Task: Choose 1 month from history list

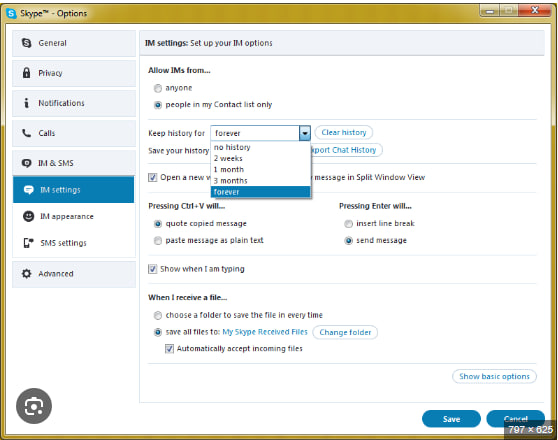Action: (260, 169)
